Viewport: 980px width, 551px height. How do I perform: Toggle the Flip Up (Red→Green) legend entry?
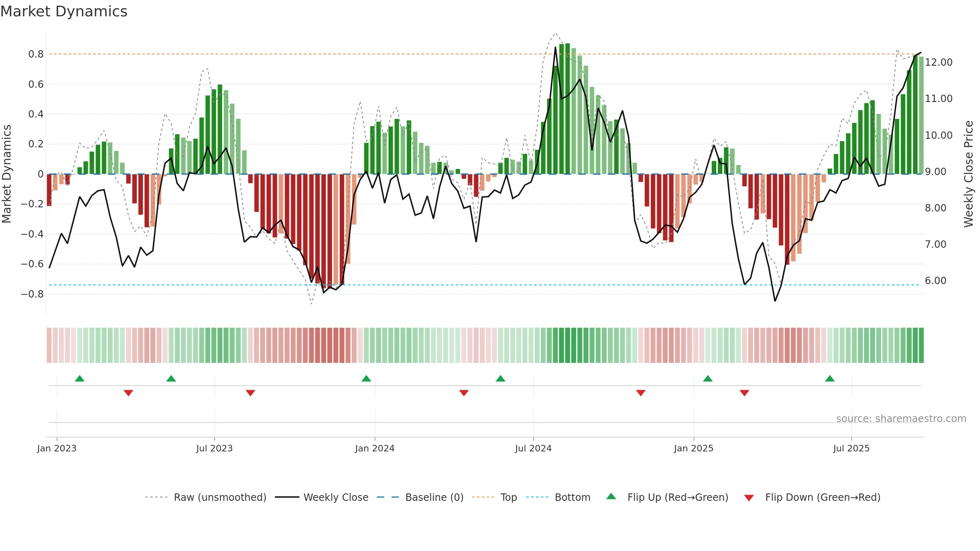[x=667, y=497]
